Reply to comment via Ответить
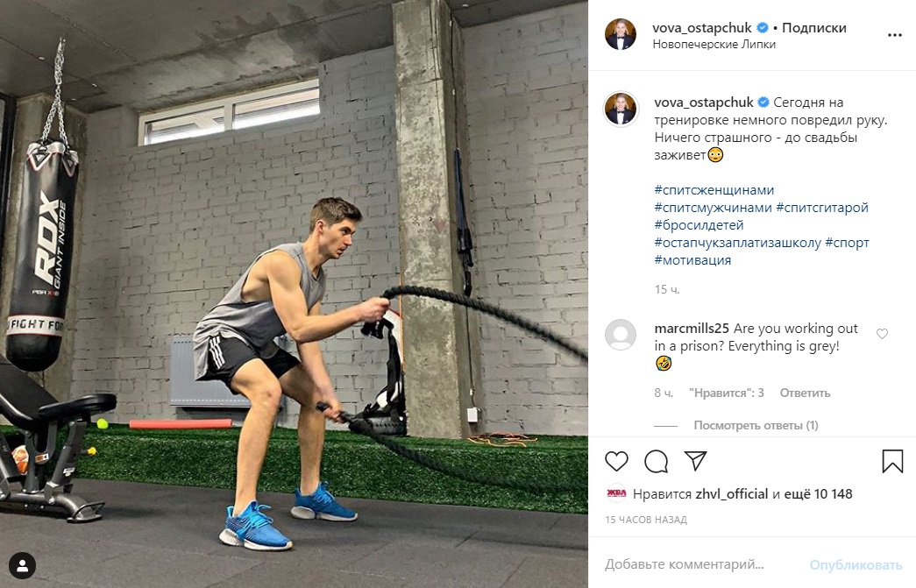Screen dimensions: 916x588 tap(805, 393)
